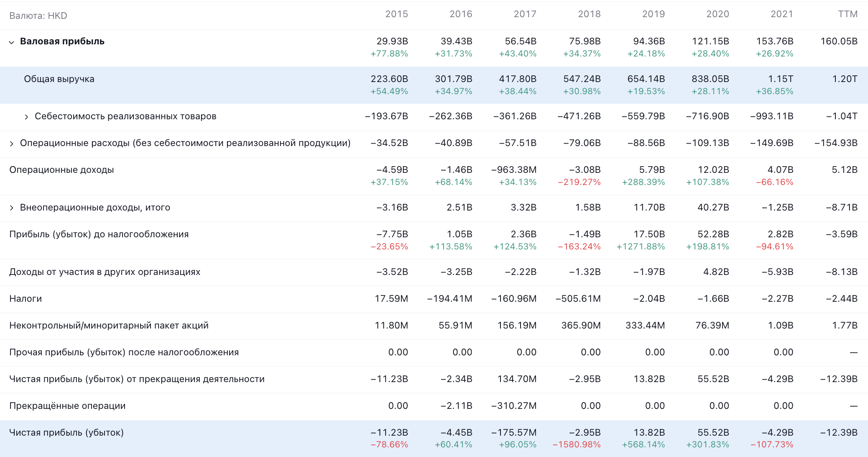Click gross profit growth +77.88%
868x457 pixels.
pyautogui.click(x=389, y=54)
